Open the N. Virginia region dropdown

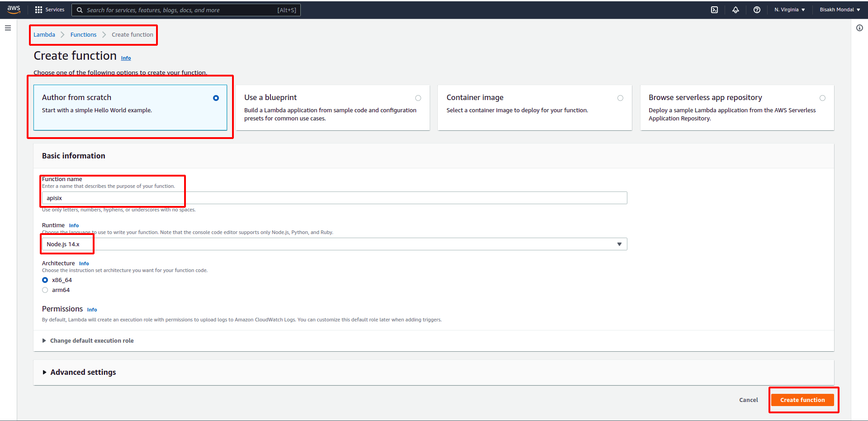(x=789, y=10)
